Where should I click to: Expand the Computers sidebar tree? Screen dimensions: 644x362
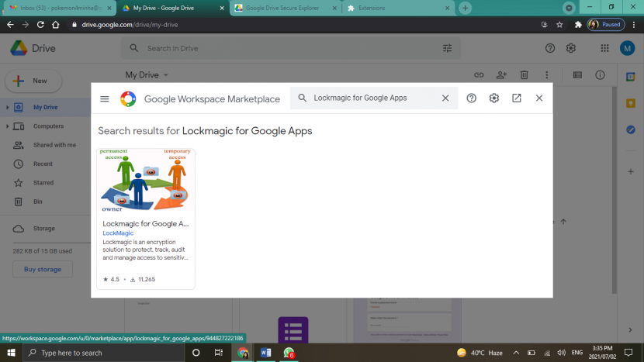click(7, 126)
